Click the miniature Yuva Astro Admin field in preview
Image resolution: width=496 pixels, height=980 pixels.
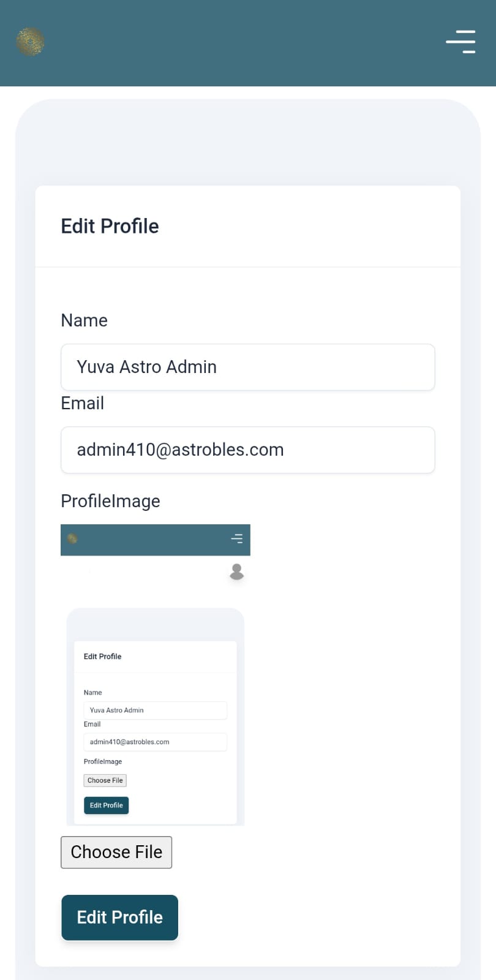tap(156, 710)
